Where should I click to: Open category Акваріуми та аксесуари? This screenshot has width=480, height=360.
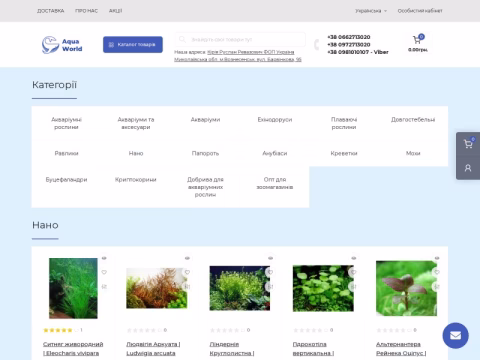[136, 123]
